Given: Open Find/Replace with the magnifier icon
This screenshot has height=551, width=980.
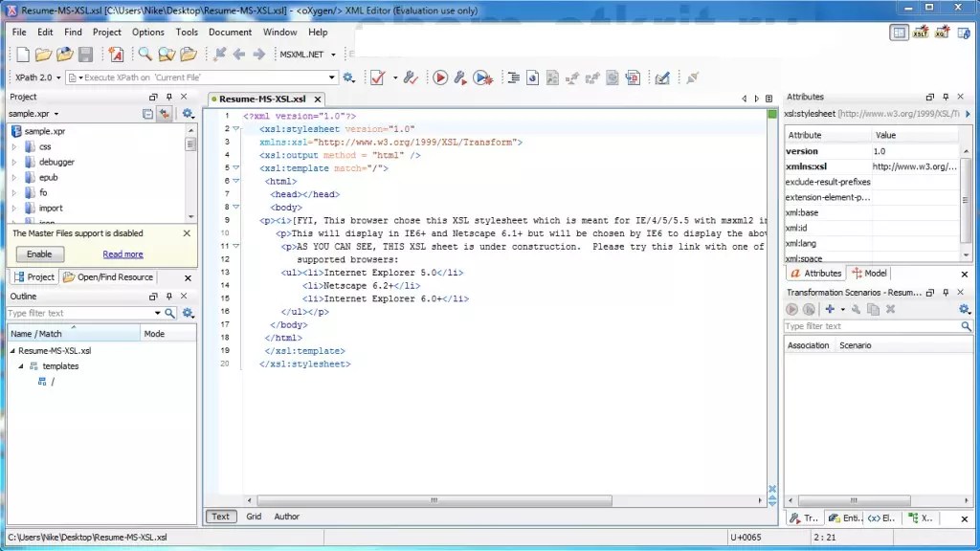Looking at the screenshot, I should point(145,55).
